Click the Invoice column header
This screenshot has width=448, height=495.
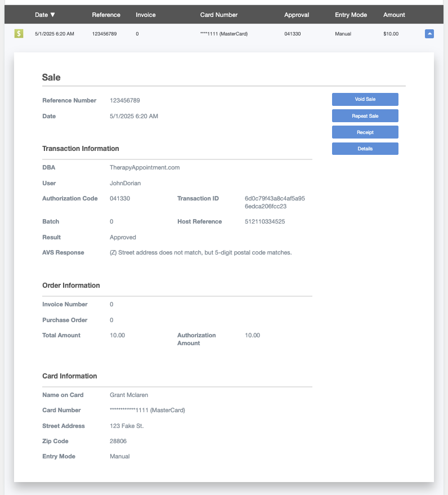pos(145,15)
